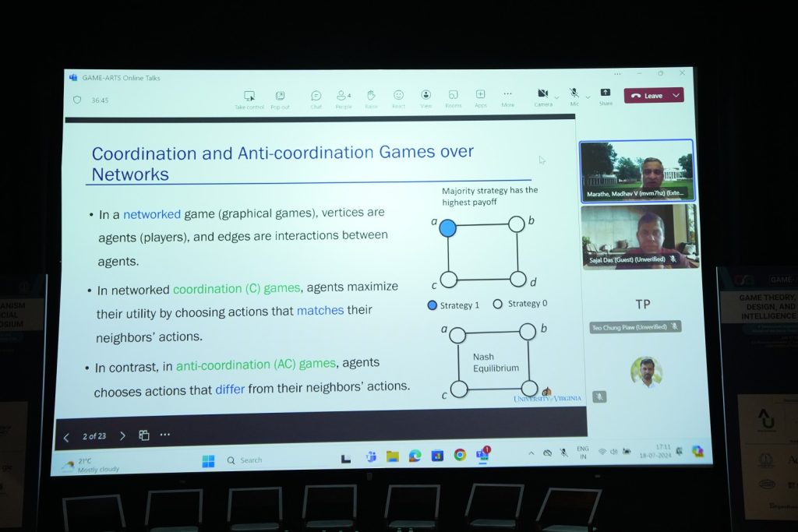Raise your hand in the meeting

coord(371,97)
